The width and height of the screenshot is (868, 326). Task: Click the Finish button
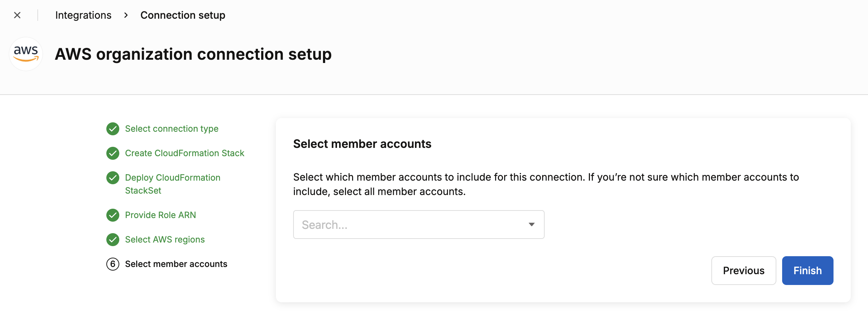click(x=808, y=271)
